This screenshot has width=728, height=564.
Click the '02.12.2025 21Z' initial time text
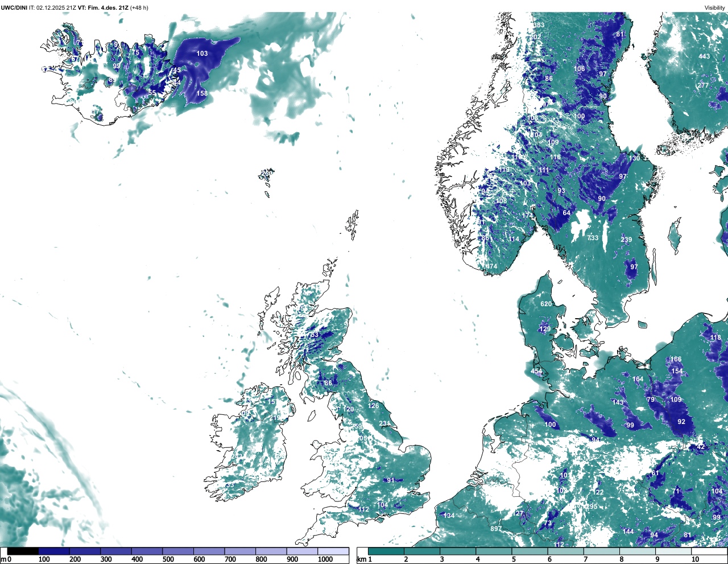click(x=56, y=7)
